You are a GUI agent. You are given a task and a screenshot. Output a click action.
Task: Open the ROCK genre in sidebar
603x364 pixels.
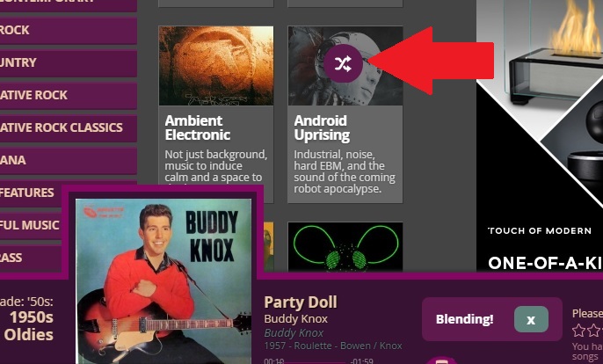coord(68,30)
